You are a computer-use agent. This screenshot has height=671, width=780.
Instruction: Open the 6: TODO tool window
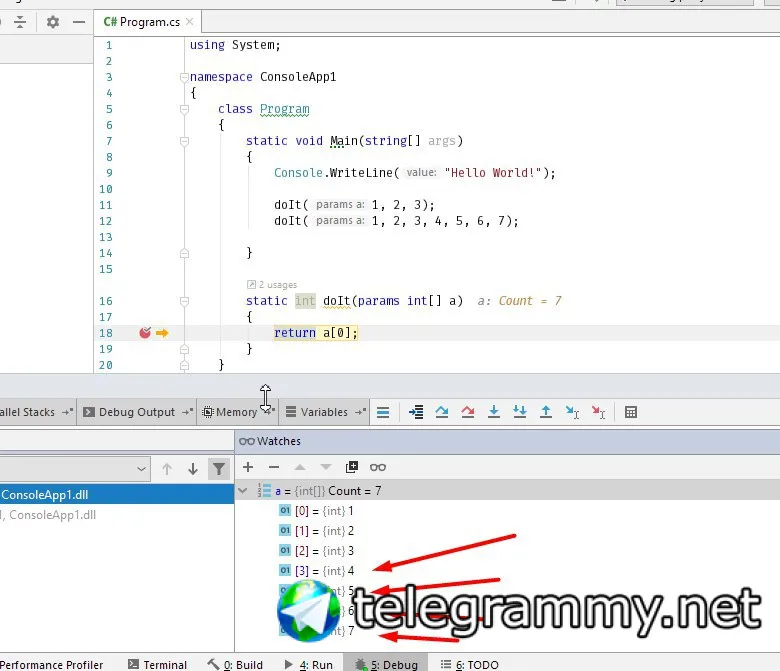[x=470, y=665]
